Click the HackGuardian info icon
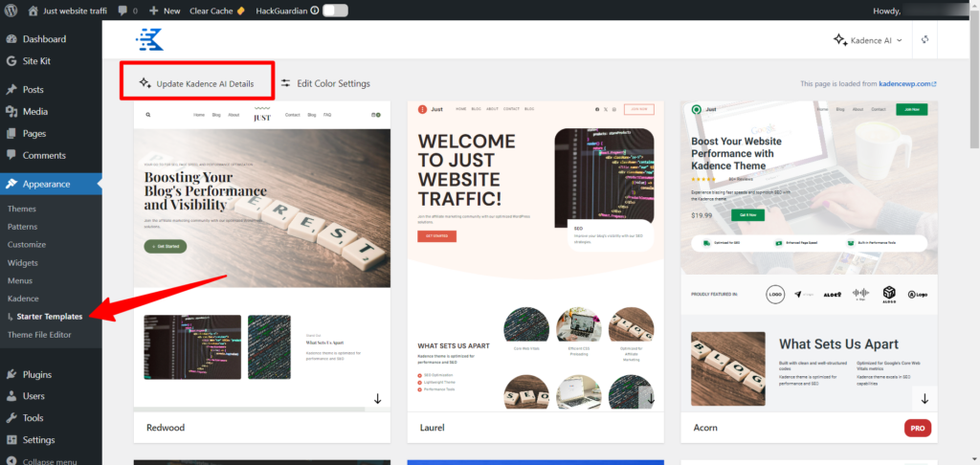980x465 pixels. [314, 11]
